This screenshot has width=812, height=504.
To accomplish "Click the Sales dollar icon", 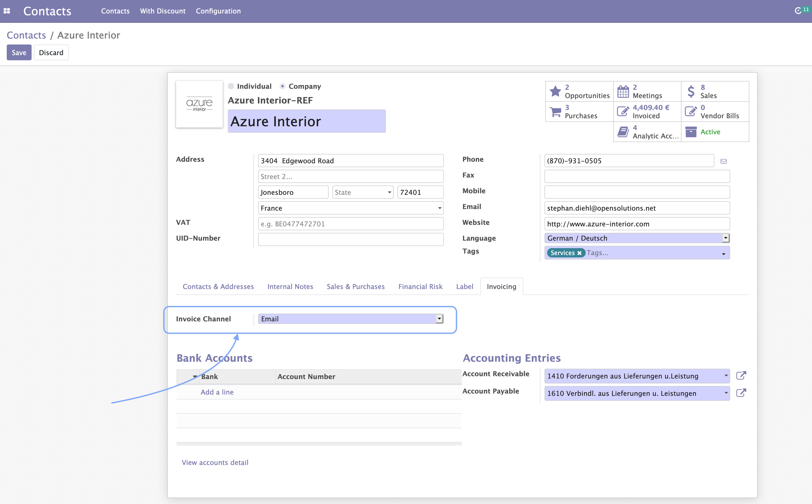I will tap(691, 91).
